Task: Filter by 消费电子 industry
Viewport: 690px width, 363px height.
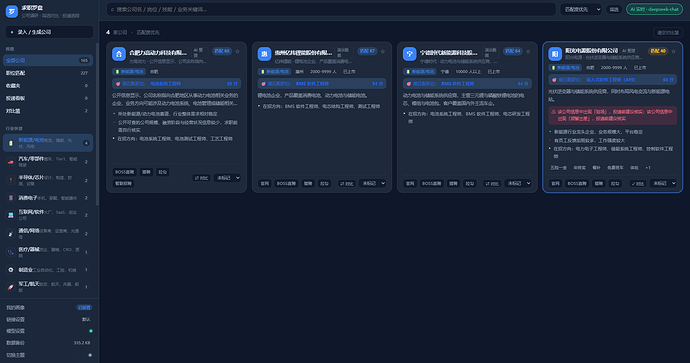Action: 48,198
